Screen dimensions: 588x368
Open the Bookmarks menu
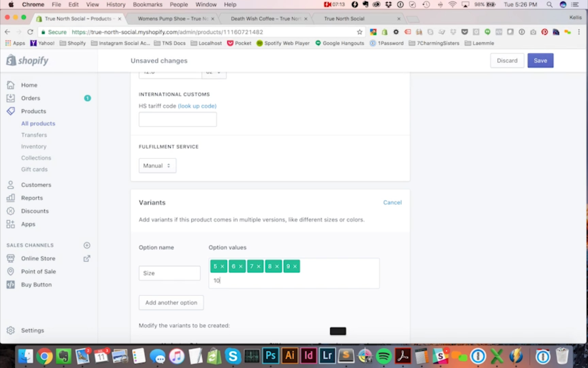pyautogui.click(x=147, y=4)
